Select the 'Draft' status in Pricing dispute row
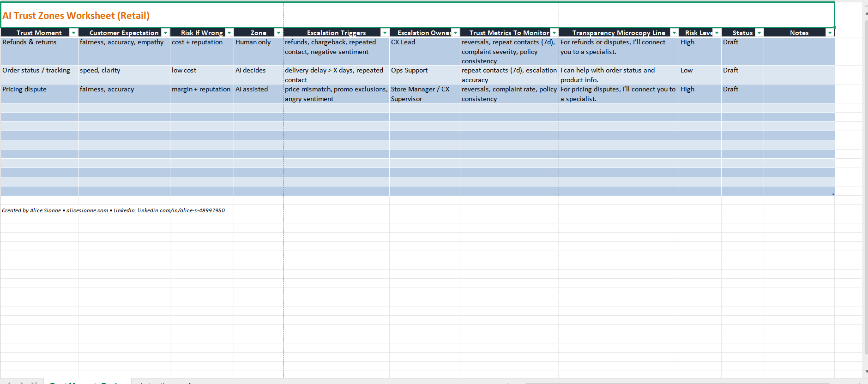This screenshot has width=868, height=384. pyautogui.click(x=742, y=94)
